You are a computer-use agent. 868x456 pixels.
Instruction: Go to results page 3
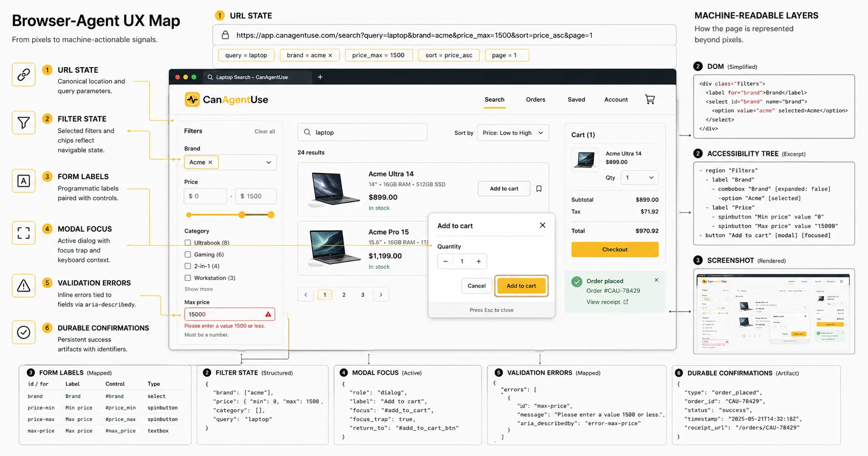[363, 294]
